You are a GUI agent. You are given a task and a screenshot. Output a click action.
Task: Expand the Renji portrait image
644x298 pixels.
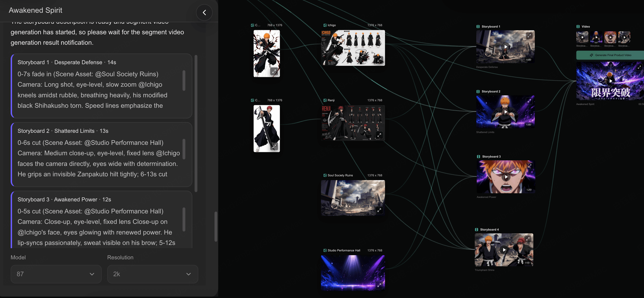point(274,146)
